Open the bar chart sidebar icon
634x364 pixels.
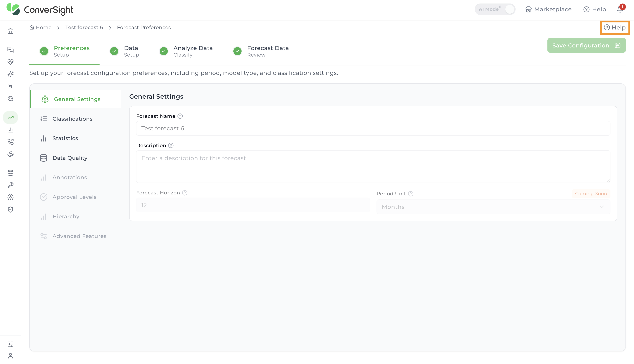11,130
